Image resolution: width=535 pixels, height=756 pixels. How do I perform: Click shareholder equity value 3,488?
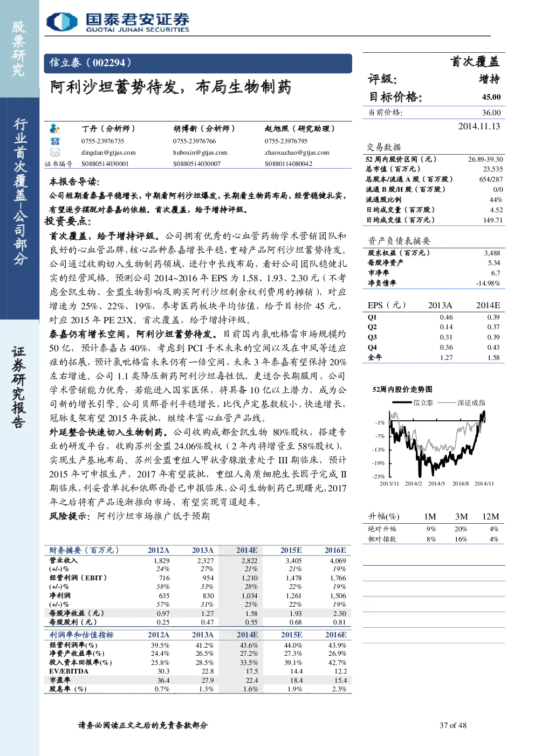pyautogui.click(x=492, y=253)
